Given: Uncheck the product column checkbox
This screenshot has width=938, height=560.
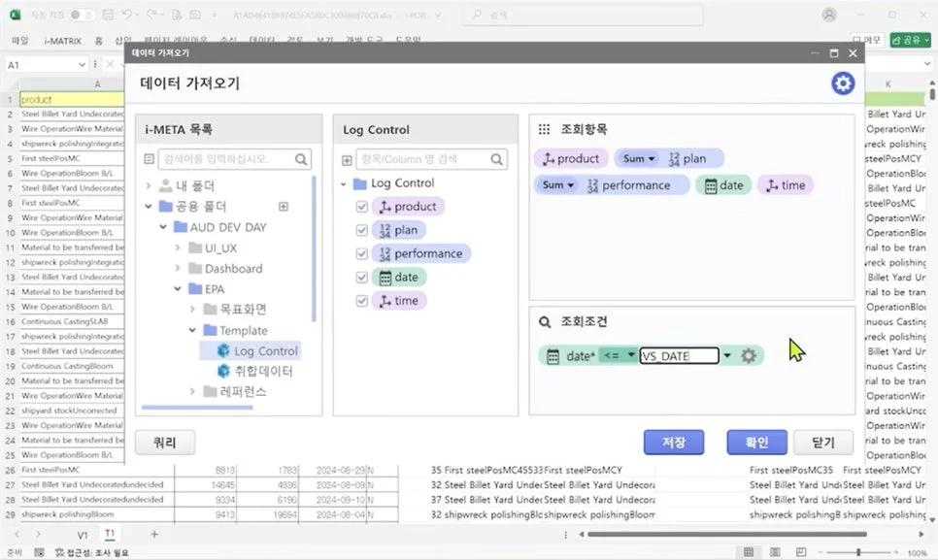Looking at the screenshot, I should [362, 207].
